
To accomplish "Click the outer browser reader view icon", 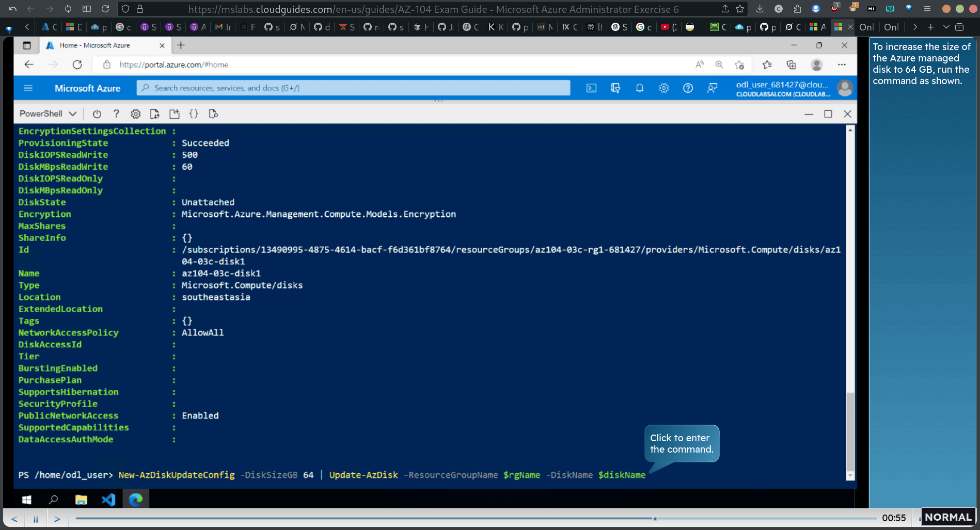I will pos(890,9).
